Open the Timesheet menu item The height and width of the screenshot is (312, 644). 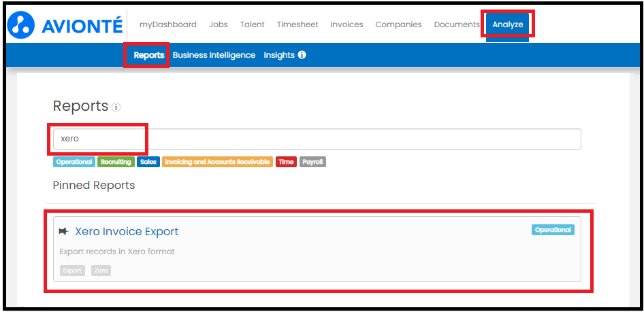[x=297, y=24]
